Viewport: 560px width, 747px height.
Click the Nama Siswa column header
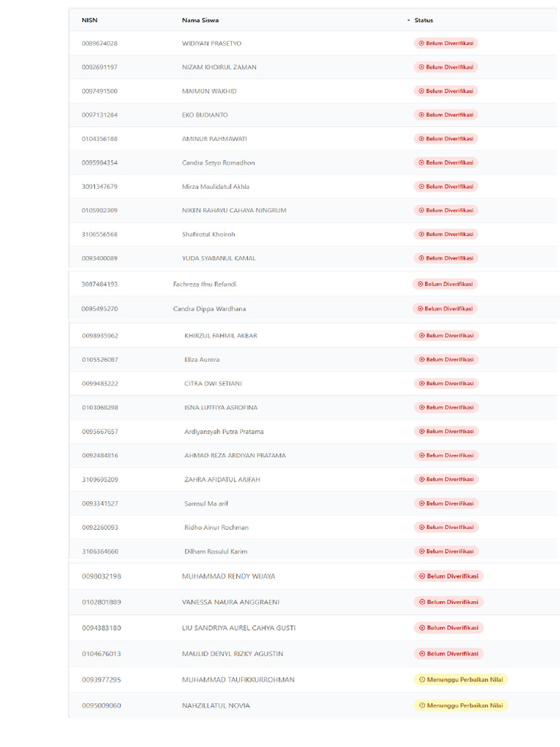(x=201, y=20)
